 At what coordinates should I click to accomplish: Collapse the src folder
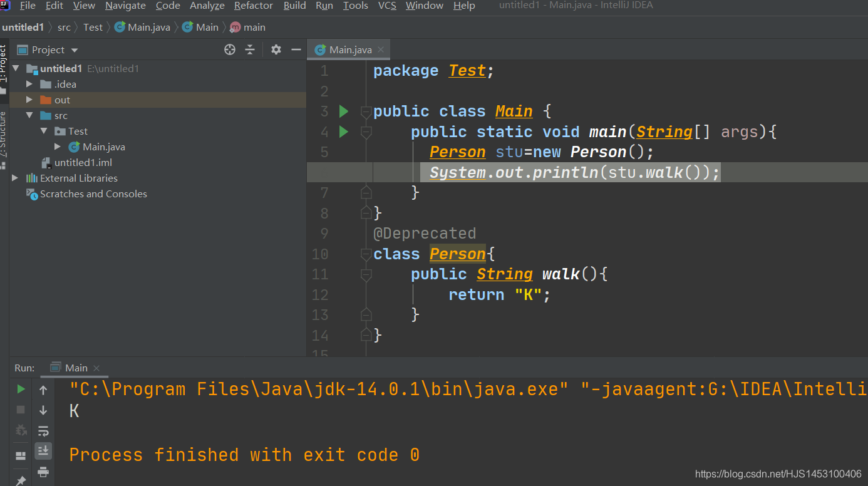tap(29, 115)
